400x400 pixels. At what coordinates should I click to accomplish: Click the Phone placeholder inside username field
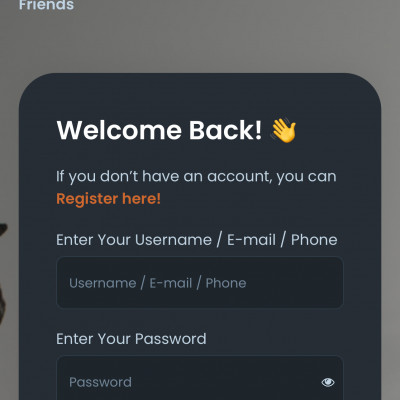click(226, 283)
